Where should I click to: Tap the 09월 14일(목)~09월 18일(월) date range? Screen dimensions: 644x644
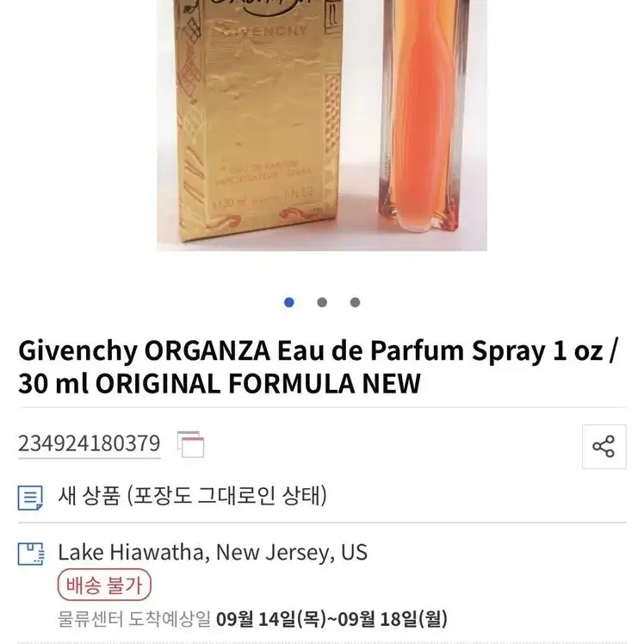pos(331,619)
